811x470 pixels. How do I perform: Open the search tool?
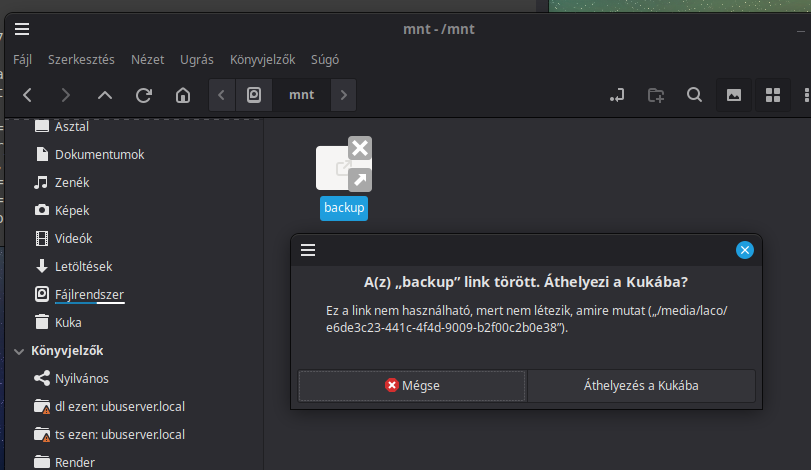(694, 95)
